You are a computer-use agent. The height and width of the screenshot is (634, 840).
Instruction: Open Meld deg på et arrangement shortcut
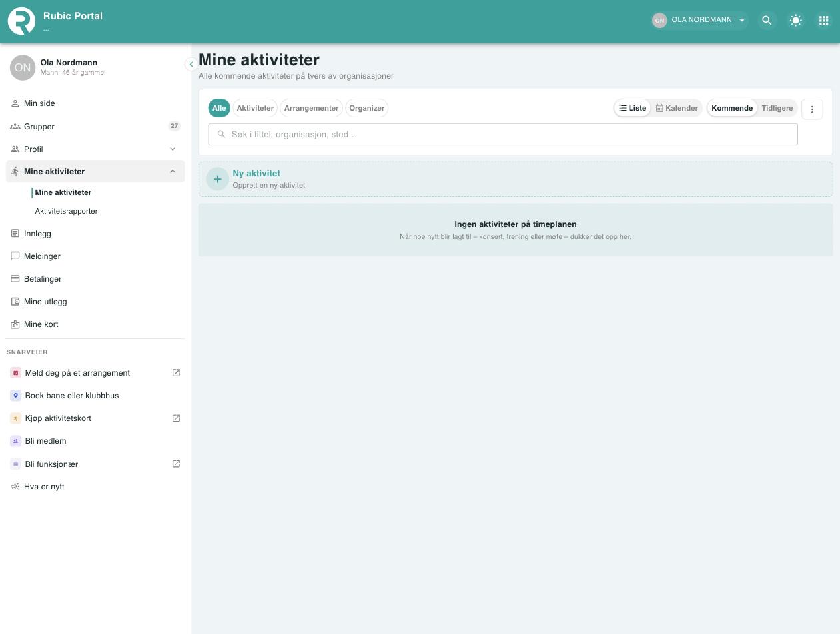[x=95, y=373]
